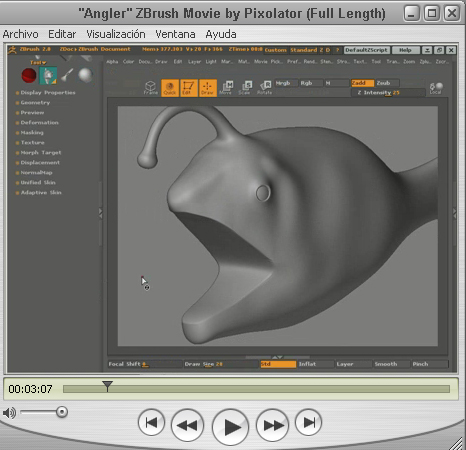Pick the brush tool thumbnail in Tool palette

[67, 75]
